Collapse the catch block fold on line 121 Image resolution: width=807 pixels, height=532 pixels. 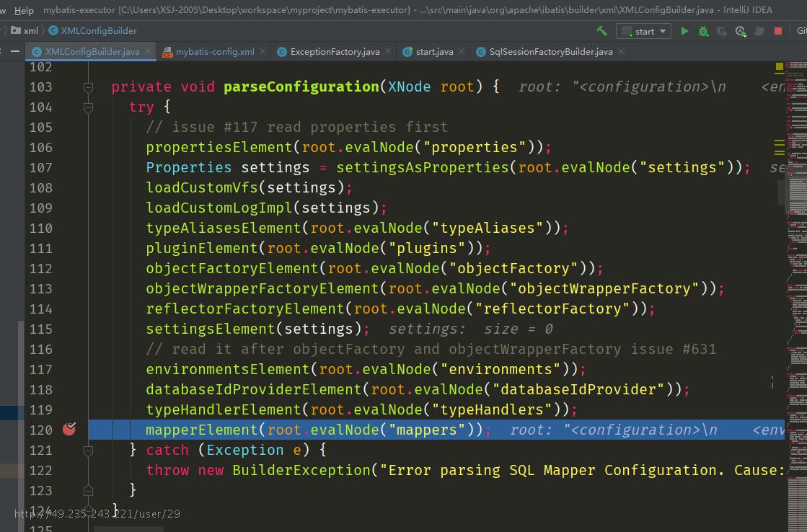(88, 451)
